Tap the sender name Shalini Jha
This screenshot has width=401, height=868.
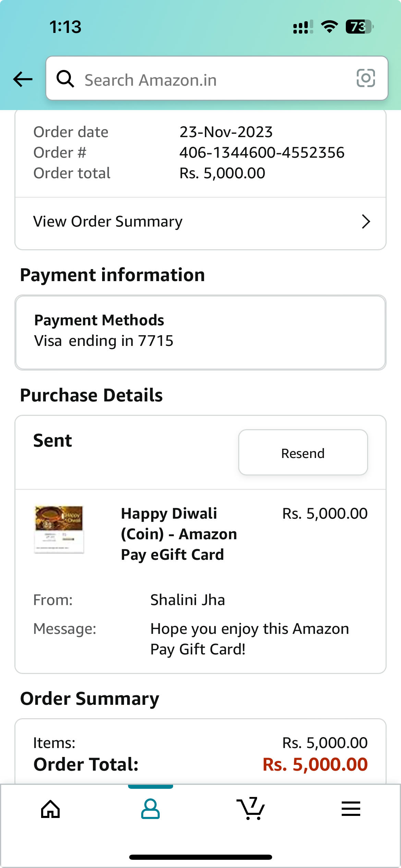pyautogui.click(x=187, y=600)
